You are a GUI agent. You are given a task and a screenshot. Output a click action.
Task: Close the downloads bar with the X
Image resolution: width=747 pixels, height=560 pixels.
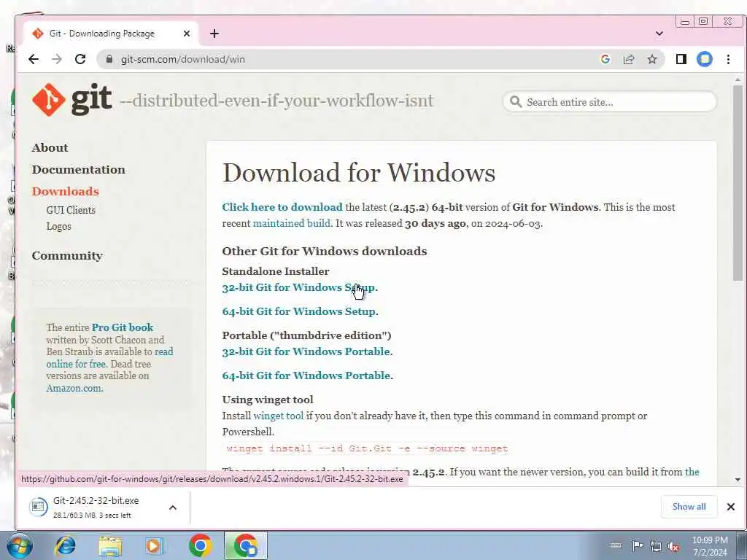tap(731, 507)
